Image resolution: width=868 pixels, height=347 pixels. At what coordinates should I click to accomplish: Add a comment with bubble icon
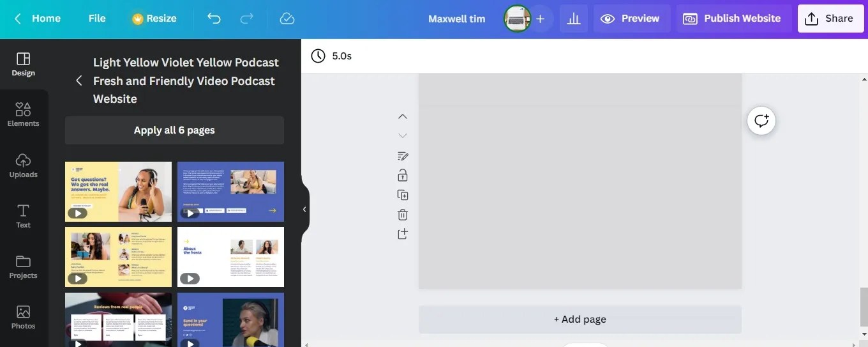point(761,121)
